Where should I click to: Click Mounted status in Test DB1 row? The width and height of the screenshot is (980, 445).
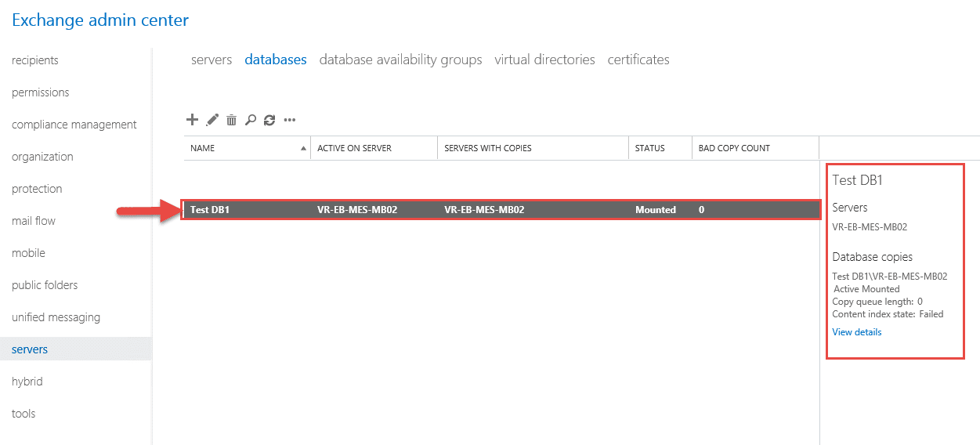click(656, 210)
